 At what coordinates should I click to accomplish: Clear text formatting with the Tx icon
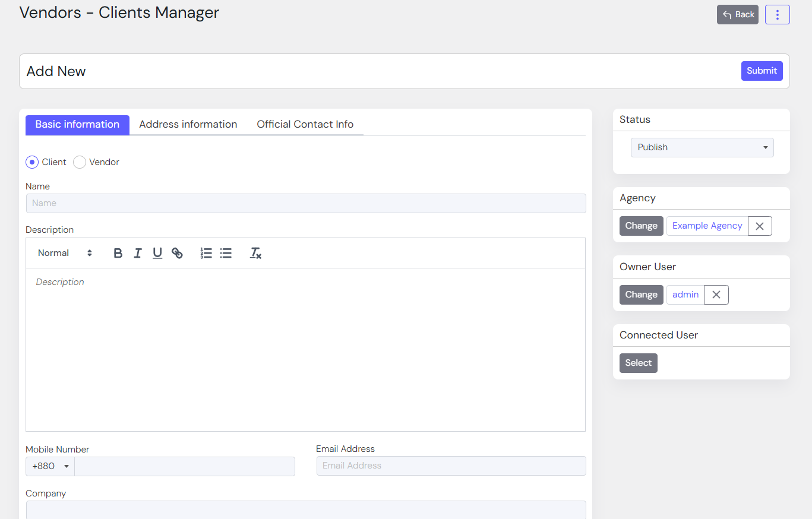(x=255, y=254)
